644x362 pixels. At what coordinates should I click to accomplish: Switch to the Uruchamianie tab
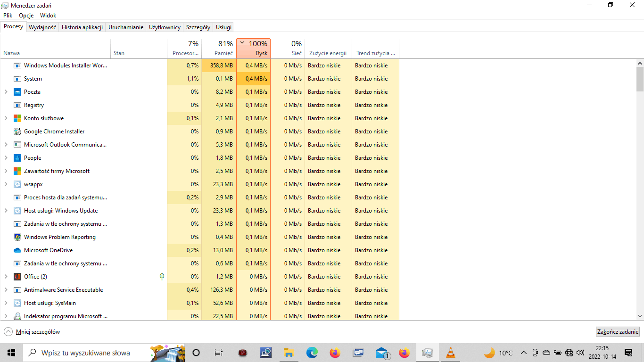click(x=126, y=27)
